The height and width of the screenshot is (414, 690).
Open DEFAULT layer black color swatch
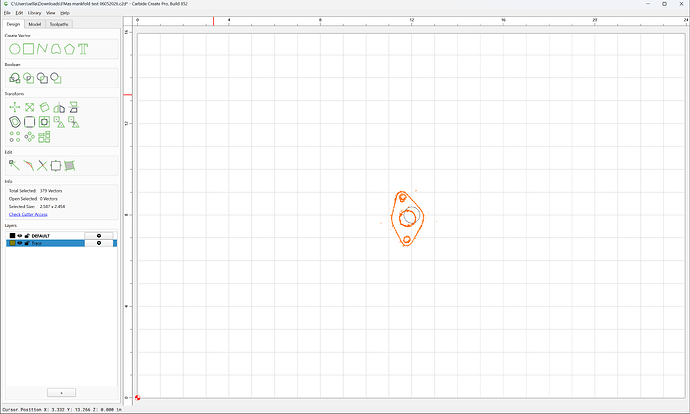pyautogui.click(x=12, y=236)
